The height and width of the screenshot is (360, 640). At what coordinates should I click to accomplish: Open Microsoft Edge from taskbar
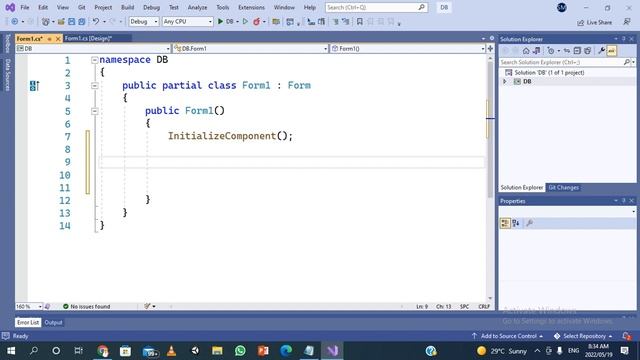coord(286,351)
